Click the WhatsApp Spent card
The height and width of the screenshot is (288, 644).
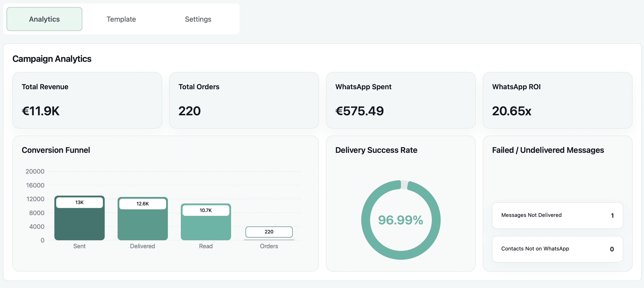tap(401, 100)
